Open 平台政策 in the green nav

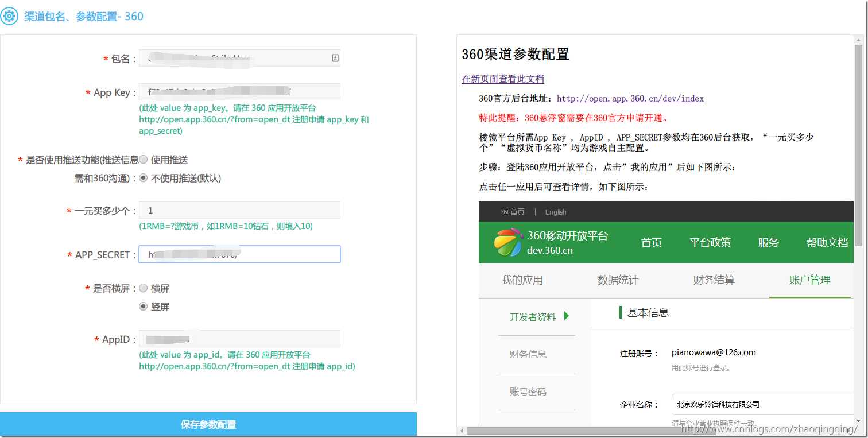[x=710, y=242]
